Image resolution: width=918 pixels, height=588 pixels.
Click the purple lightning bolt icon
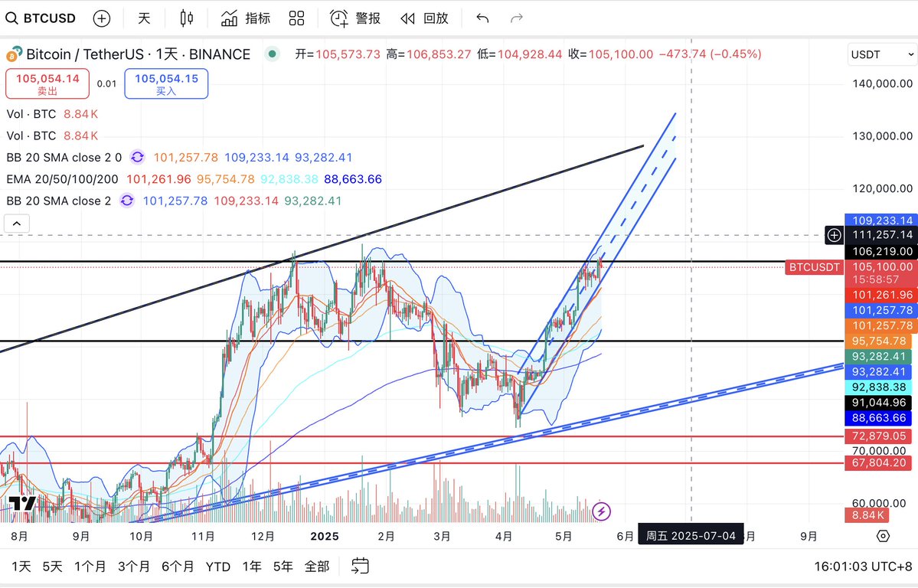click(x=601, y=511)
